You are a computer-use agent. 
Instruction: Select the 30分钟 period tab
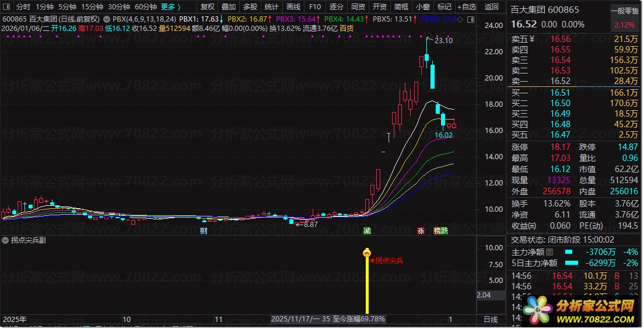tap(118, 6)
